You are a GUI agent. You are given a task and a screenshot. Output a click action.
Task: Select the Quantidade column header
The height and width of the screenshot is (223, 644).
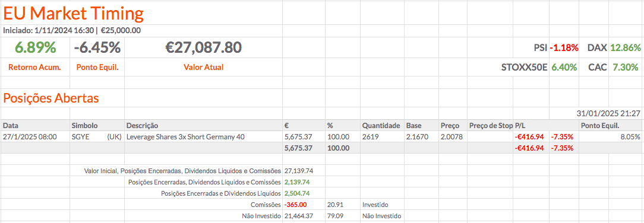382,125
